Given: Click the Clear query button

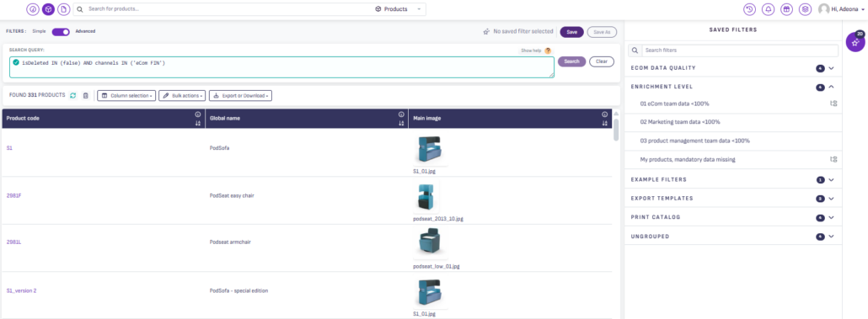Looking at the screenshot, I should [602, 61].
